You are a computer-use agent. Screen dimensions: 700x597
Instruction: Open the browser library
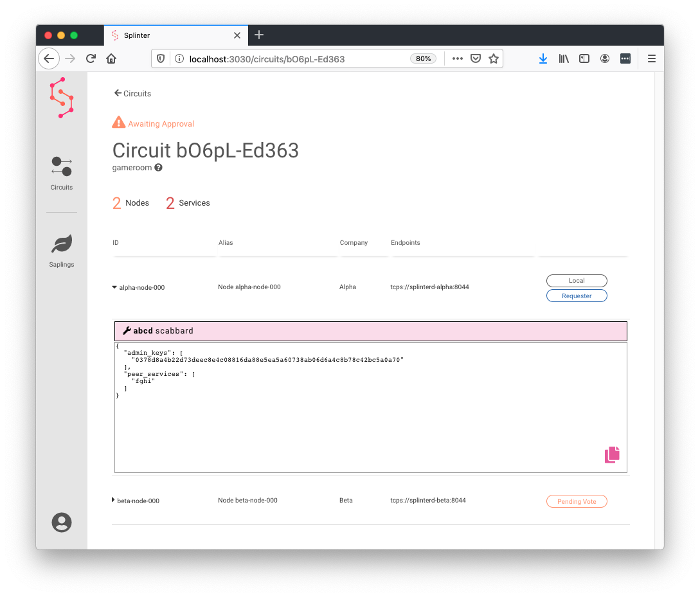tap(563, 58)
